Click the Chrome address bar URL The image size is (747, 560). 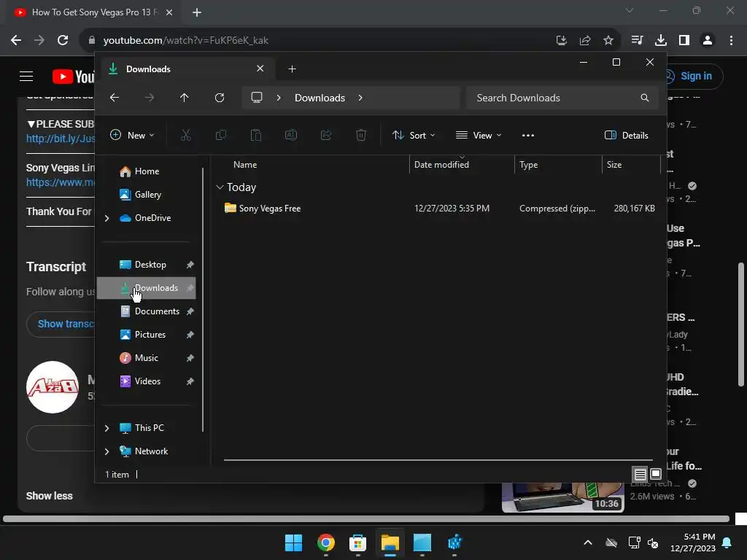(x=186, y=41)
